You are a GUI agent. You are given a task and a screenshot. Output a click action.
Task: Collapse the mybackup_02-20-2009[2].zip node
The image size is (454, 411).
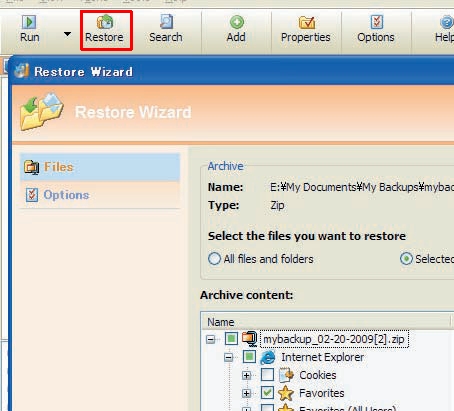211,340
